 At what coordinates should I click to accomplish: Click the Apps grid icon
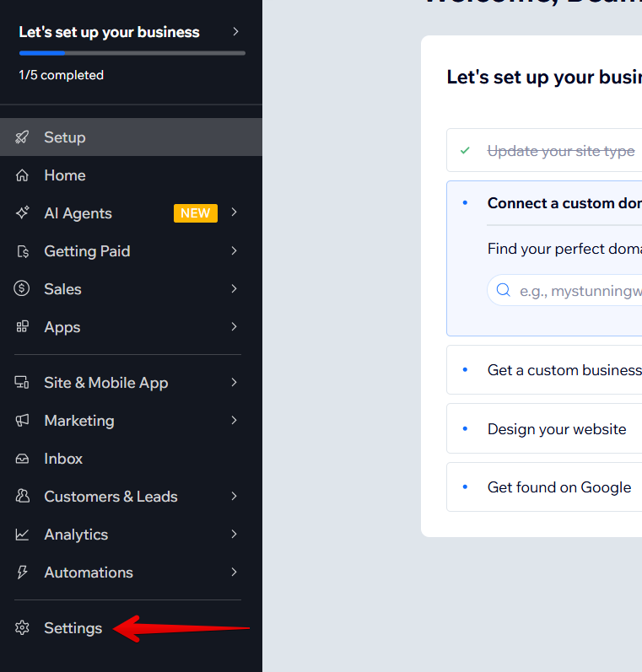click(x=23, y=327)
